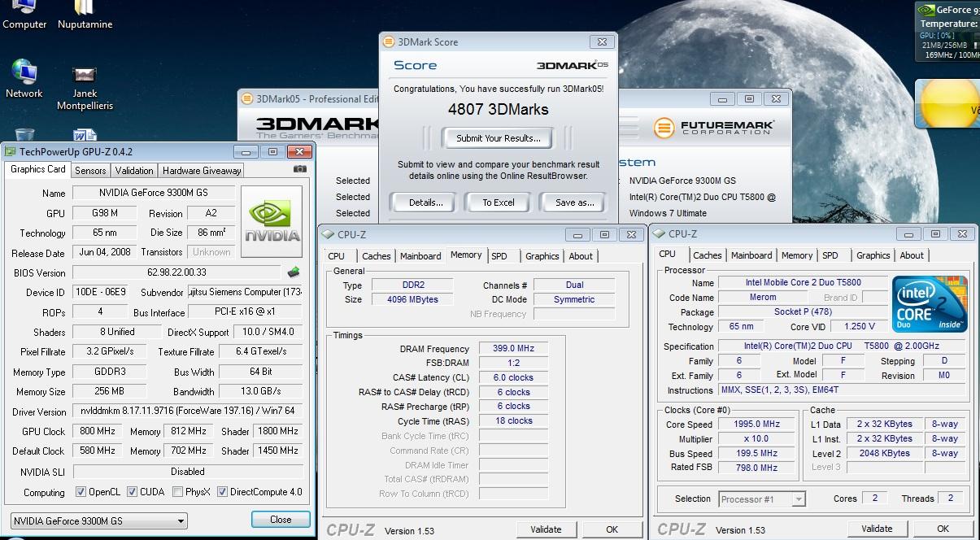The image size is (980, 540).
Task: Click the GPU Clock 800 MHz field
Action: coord(98,431)
